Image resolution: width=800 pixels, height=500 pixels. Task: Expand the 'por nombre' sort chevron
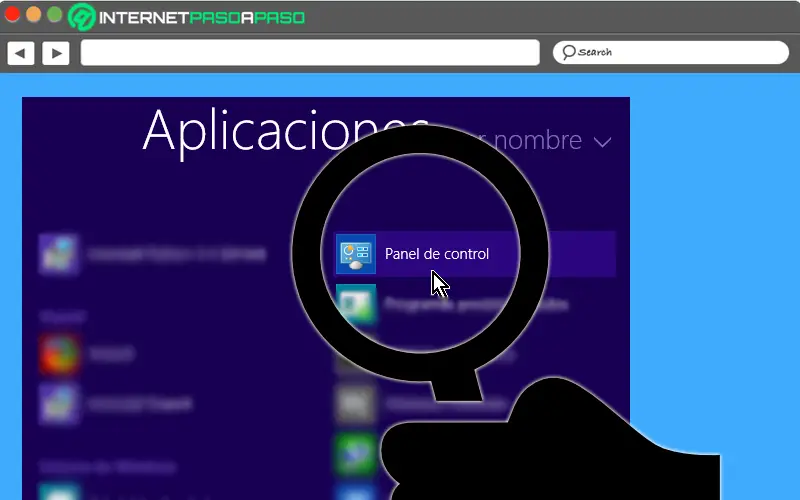point(603,142)
